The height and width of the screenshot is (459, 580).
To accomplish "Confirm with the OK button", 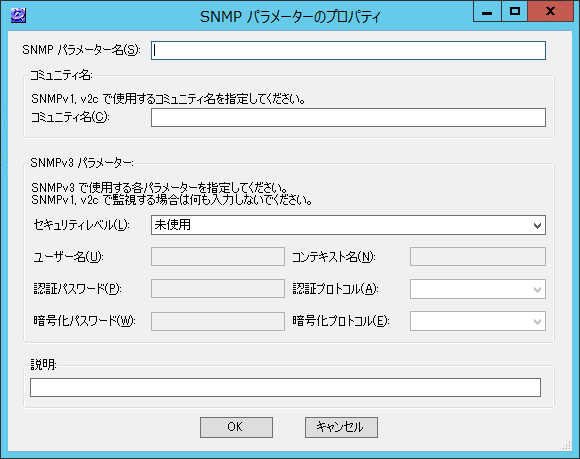I will click(x=236, y=427).
